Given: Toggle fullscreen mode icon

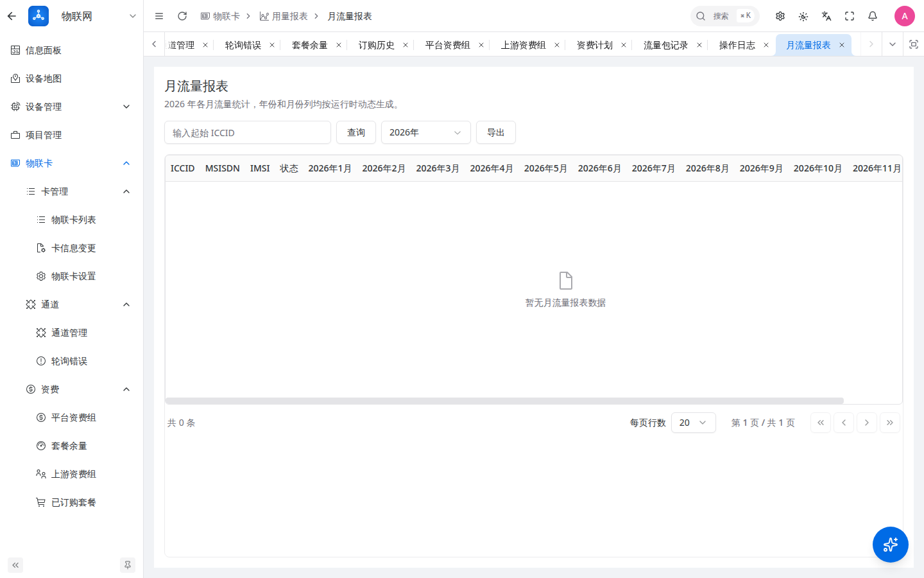Looking at the screenshot, I should 850,16.
